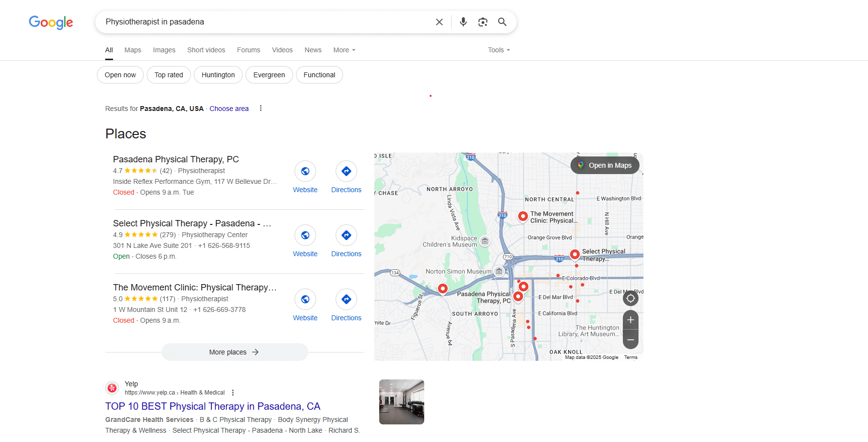
Task: Search by image using Google Lens
Action: [x=483, y=22]
